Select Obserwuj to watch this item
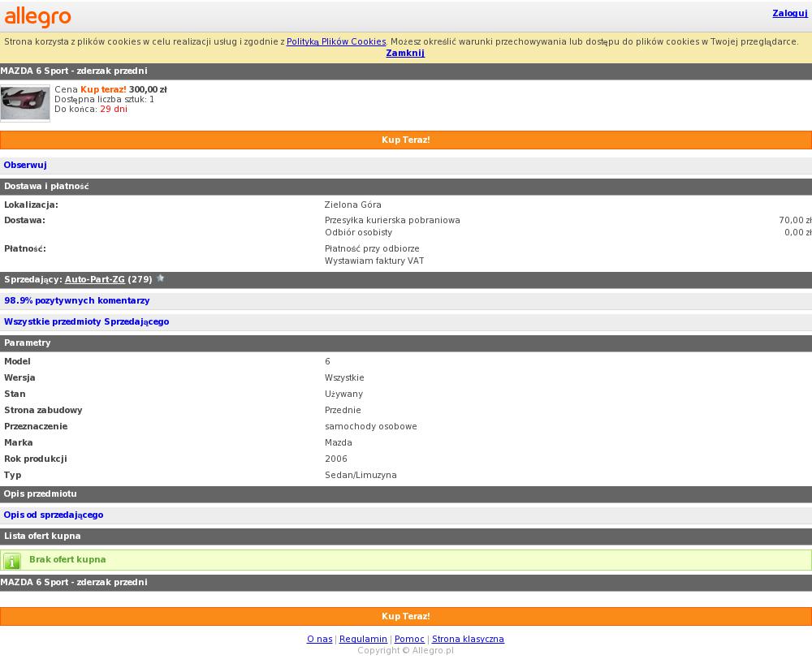 click(x=25, y=165)
